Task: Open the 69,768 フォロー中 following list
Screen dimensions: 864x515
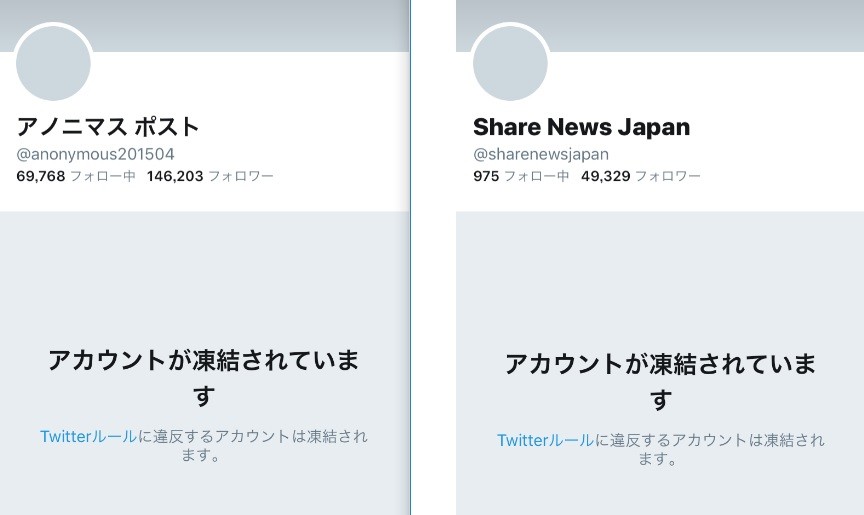Action: tap(76, 176)
